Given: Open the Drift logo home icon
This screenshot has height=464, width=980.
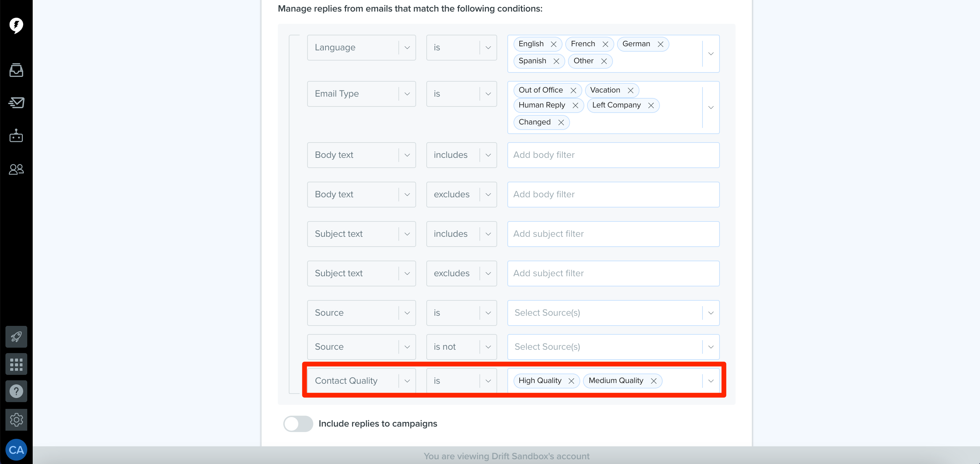Looking at the screenshot, I should tap(16, 25).
